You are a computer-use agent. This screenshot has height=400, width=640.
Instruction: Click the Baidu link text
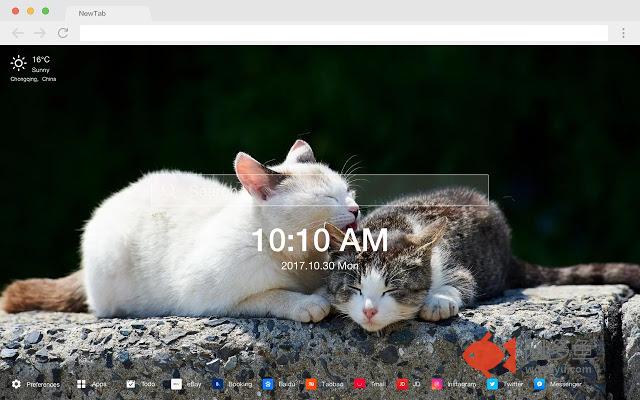pos(287,384)
